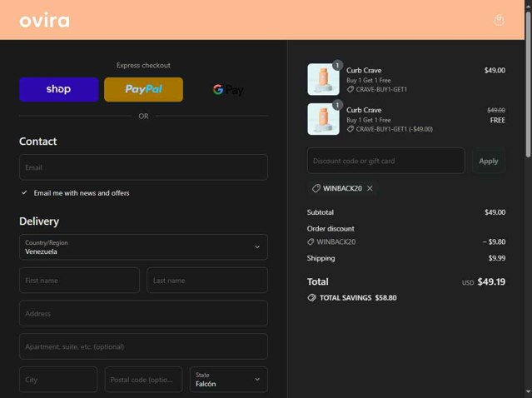
Task: Click the tag icon beside CRAVE-BUY1-GET1
Action: tap(351, 89)
